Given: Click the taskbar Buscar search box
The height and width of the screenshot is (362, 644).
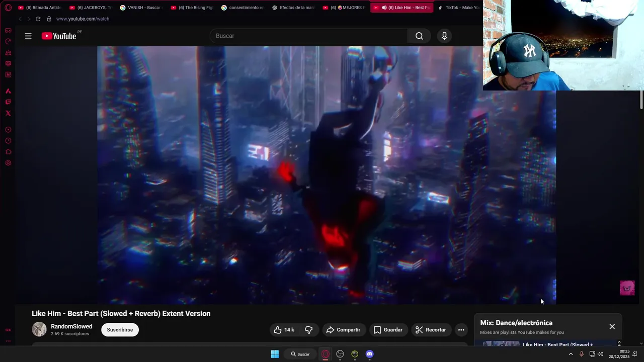Looking at the screenshot, I should [300, 354].
